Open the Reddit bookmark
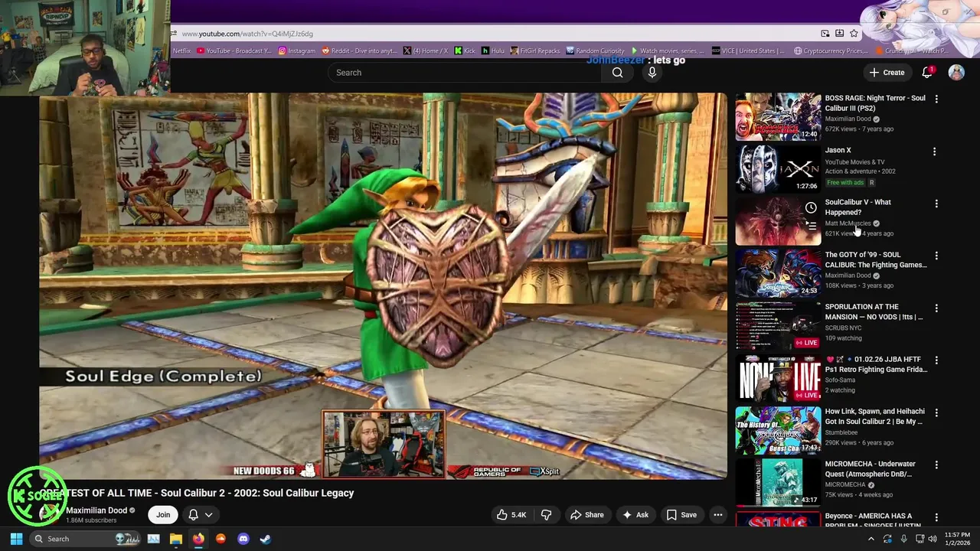The height and width of the screenshot is (551, 980). (x=360, y=51)
